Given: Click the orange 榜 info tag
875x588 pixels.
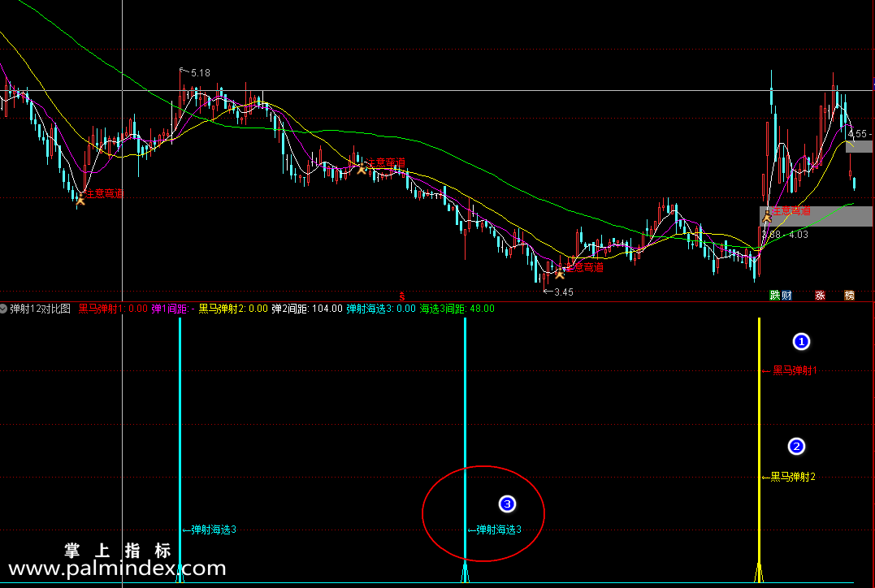Looking at the screenshot, I should 849,295.
